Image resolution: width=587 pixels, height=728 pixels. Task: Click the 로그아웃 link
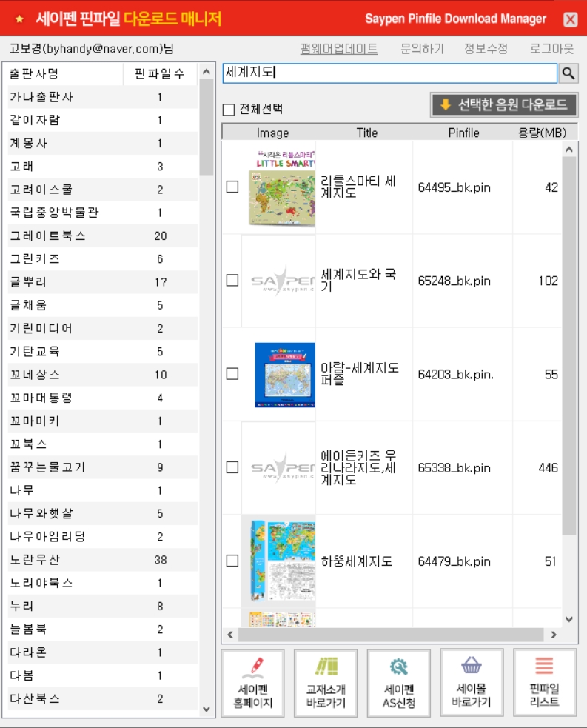tap(551, 48)
